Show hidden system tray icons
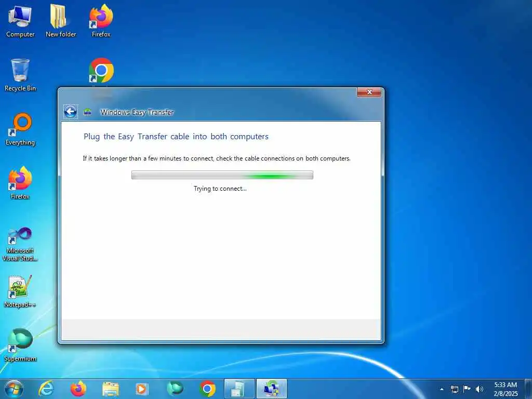The image size is (532, 399). coord(442,389)
